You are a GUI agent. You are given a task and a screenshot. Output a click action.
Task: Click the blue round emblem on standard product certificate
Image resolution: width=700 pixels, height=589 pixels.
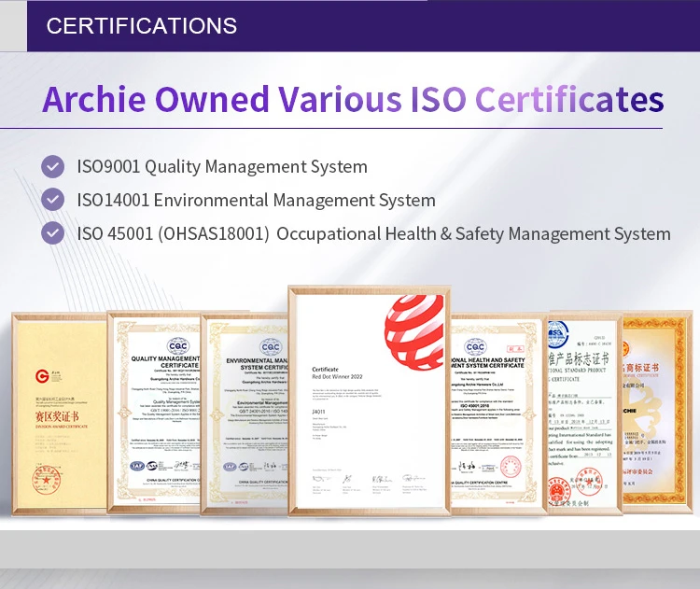[557, 335]
